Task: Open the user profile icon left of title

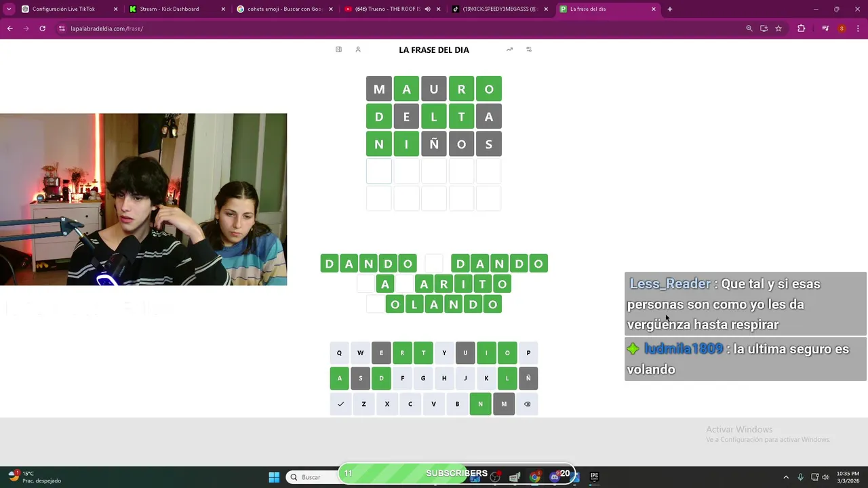Action: [358, 49]
